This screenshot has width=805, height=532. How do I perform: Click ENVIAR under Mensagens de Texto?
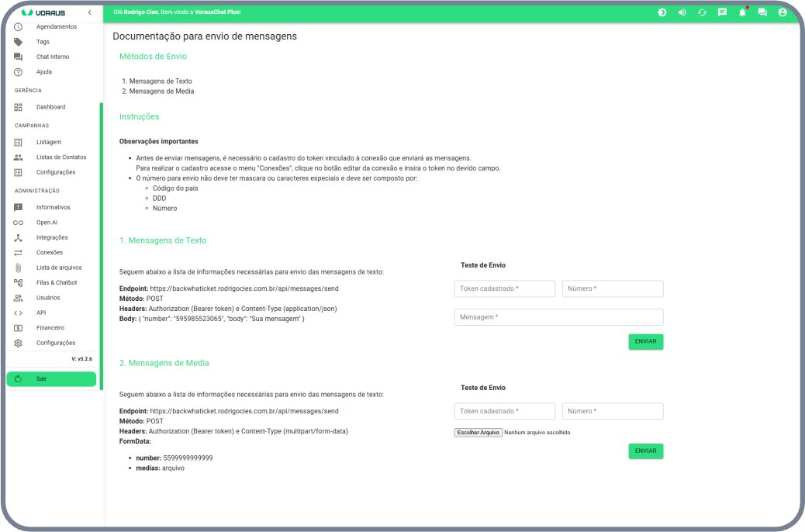pyautogui.click(x=645, y=341)
